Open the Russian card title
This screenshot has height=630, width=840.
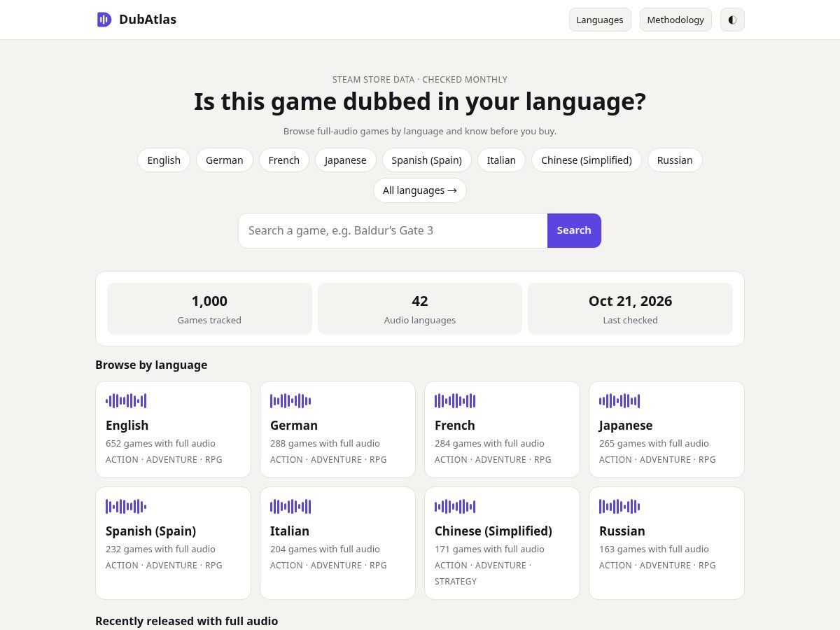pos(622,531)
